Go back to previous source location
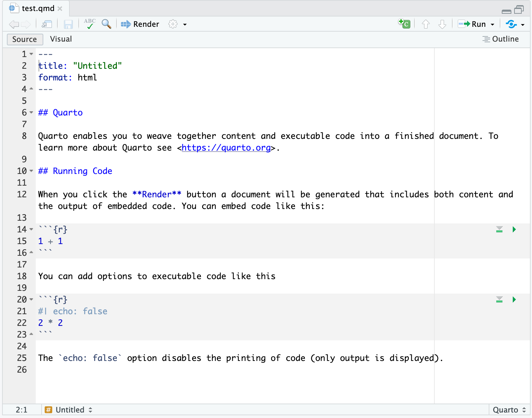Screen dimensions: 532x418 (x=14, y=24)
